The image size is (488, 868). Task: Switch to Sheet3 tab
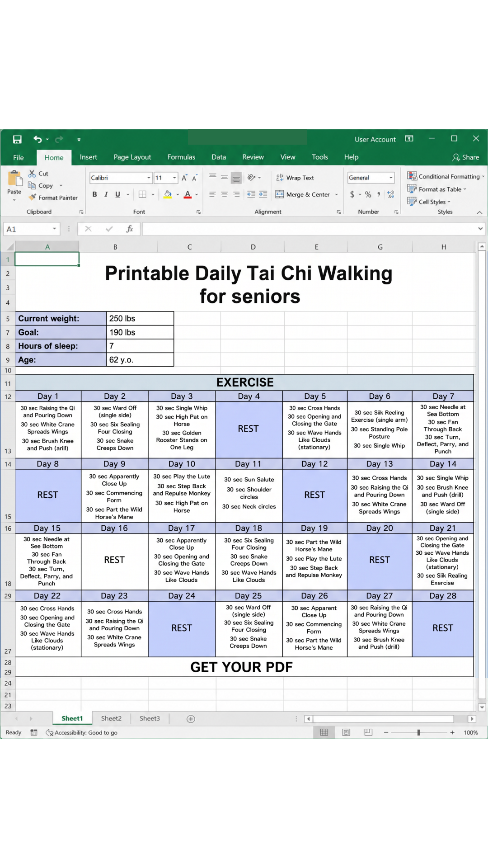click(x=150, y=718)
